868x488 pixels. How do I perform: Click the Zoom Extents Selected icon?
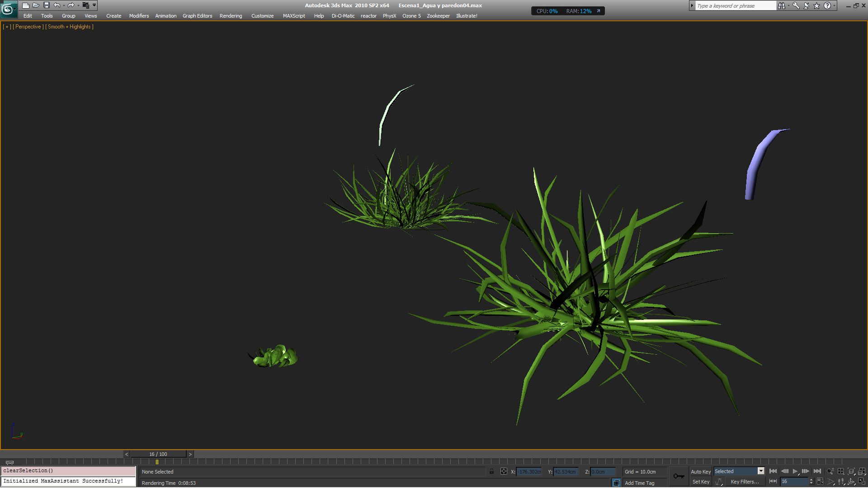851,471
